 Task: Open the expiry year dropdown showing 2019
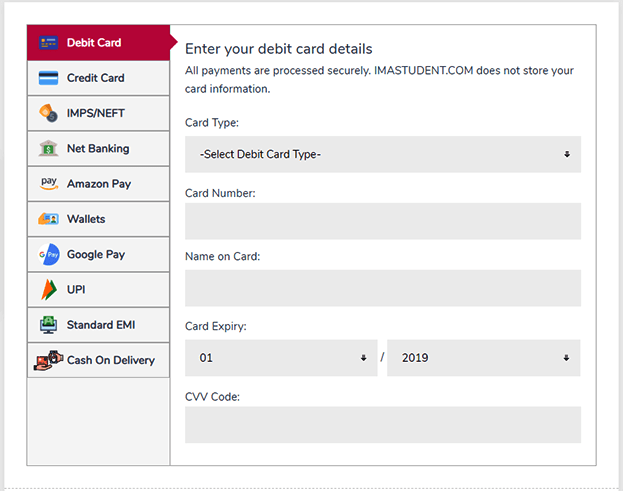pos(484,358)
